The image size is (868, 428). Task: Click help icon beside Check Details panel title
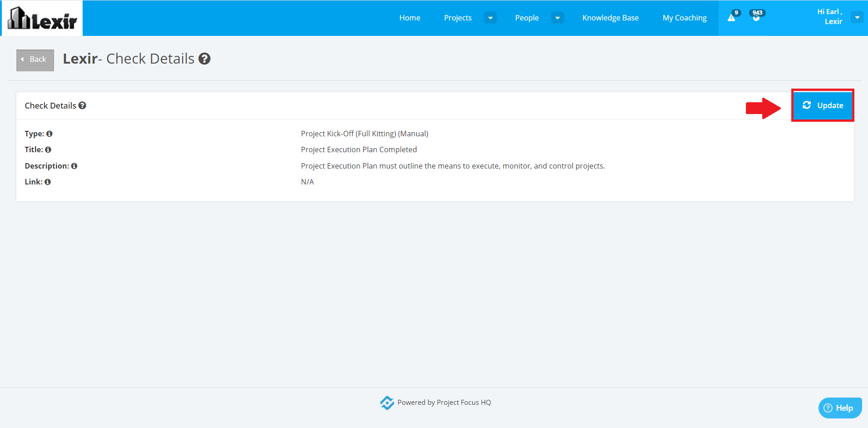(x=82, y=105)
